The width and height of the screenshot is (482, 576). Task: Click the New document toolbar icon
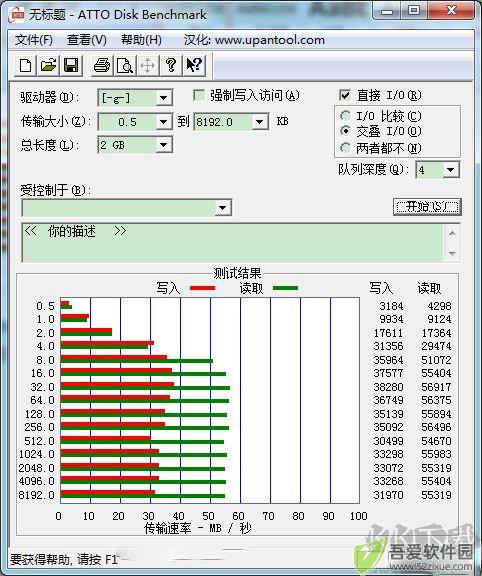pyautogui.click(x=25, y=65)
